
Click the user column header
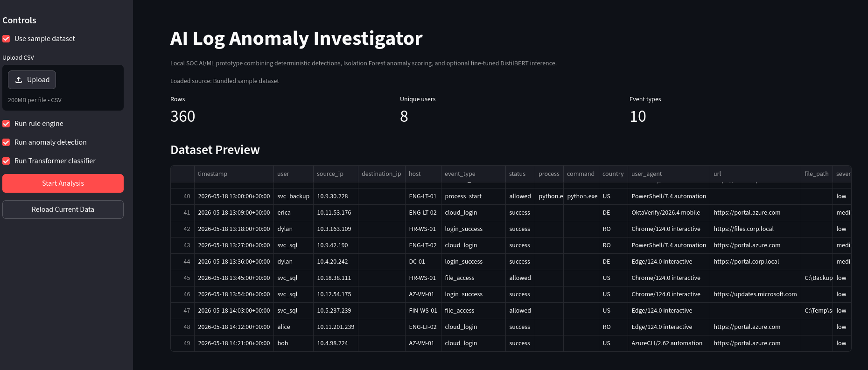pyautogui.click(x=294, y=174)
